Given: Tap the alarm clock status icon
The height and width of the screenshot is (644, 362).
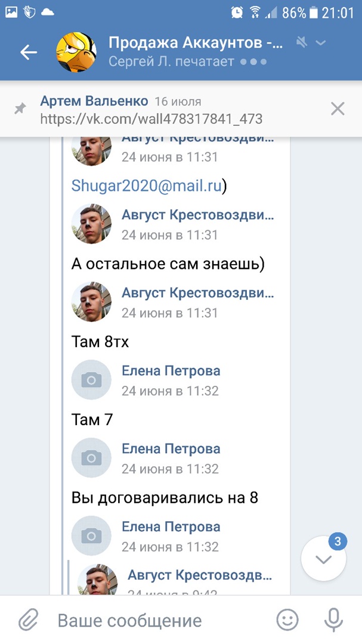Looking at the screenshot, I should [x=237, y=12].
